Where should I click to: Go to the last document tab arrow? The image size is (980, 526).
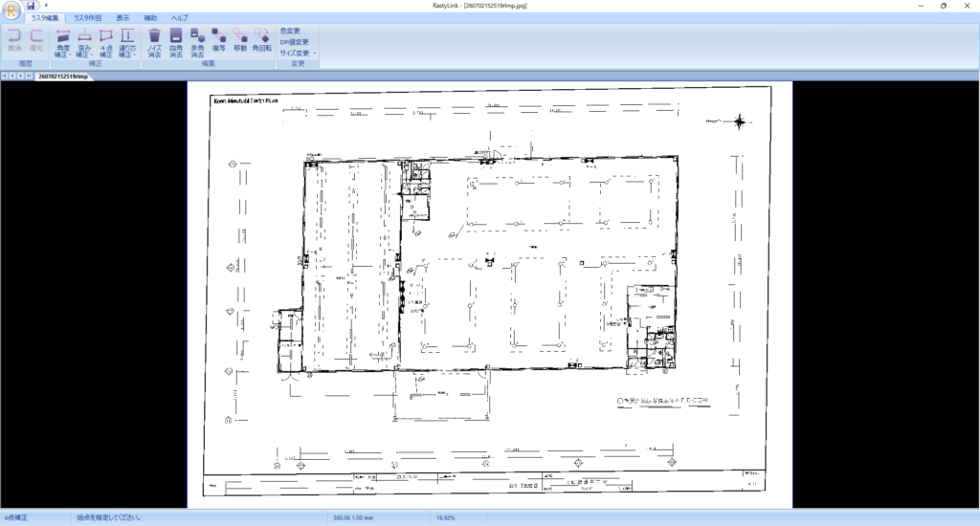tap(29, 76)
